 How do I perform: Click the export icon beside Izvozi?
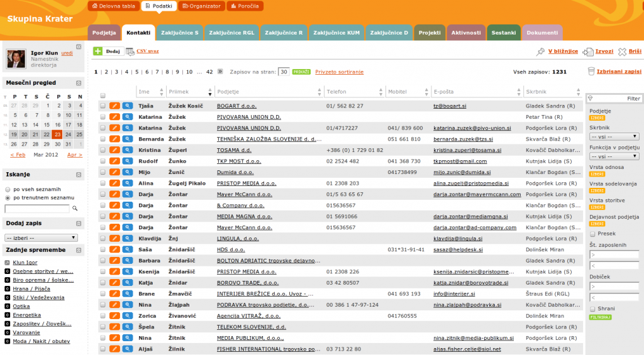coord(588,52)
